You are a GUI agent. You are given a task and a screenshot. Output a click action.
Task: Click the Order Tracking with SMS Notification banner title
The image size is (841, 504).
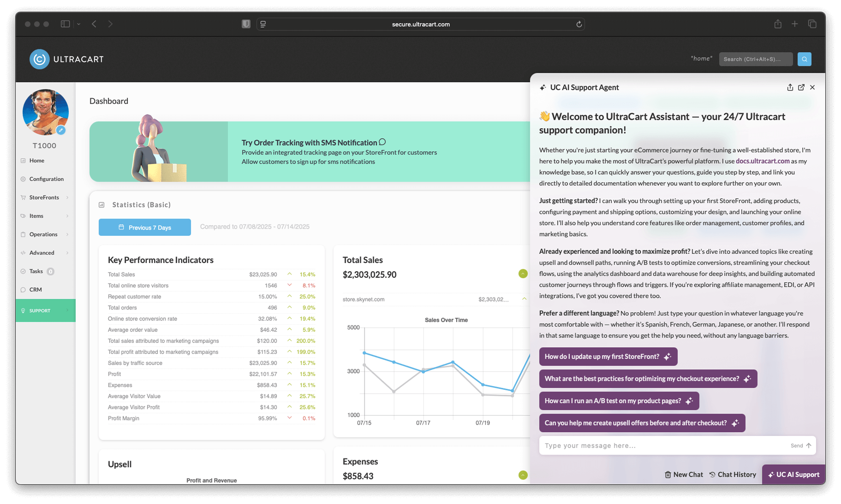pyautogui.click(x=309, y=142)
